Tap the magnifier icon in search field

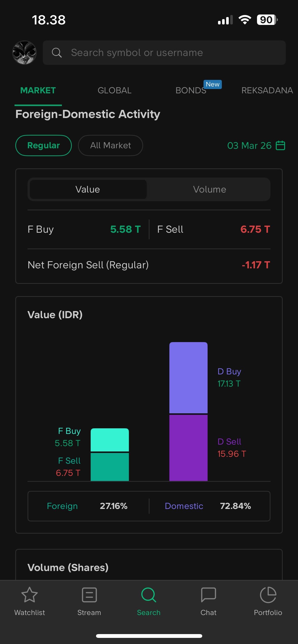click(57, 53)
